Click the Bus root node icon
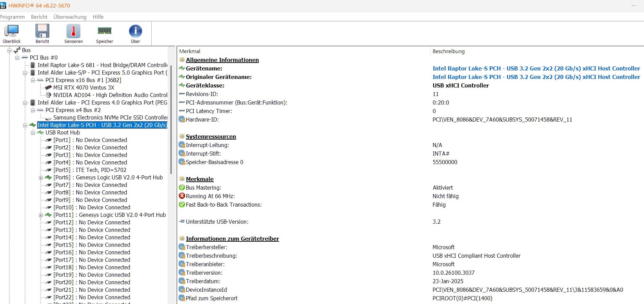This screenshot has height=304, width=644. [x=17, y=50]
